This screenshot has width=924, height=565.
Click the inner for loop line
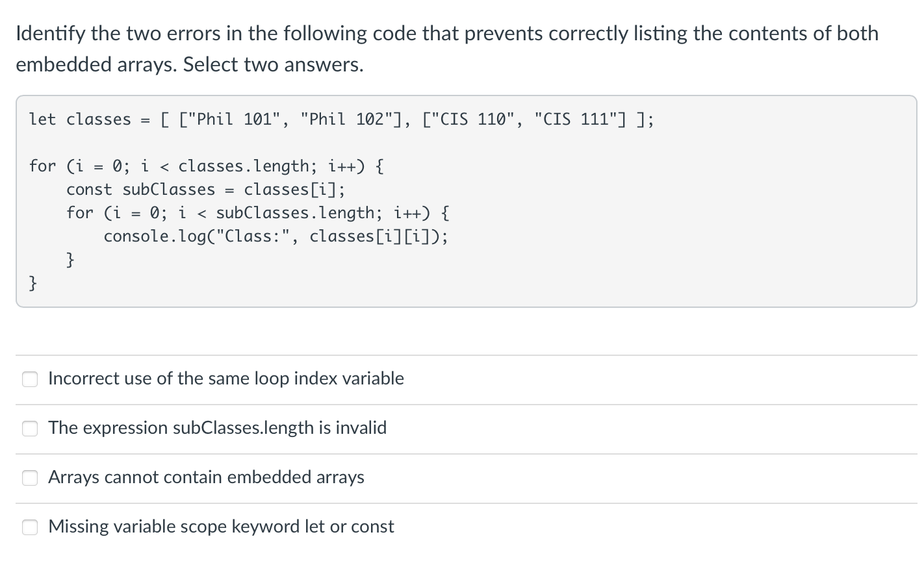257,212
